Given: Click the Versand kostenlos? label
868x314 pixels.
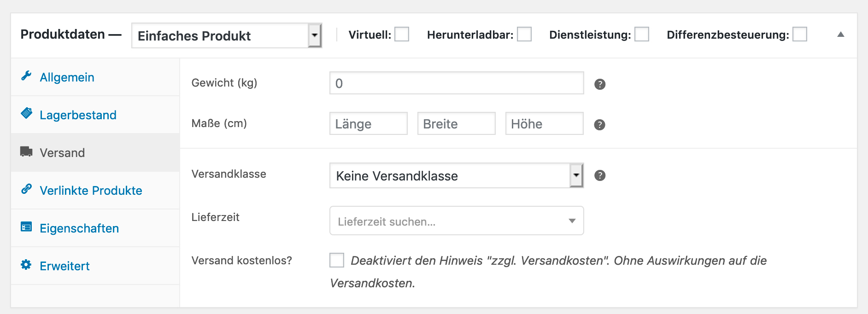Looking at the screenshot, I should coord(241,261).
